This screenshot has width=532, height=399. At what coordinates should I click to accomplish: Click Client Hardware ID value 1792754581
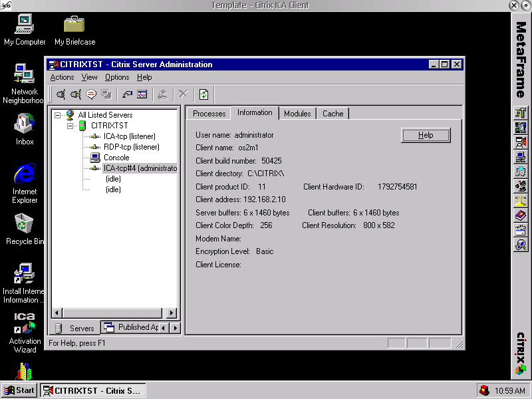(x=397, y=187)
